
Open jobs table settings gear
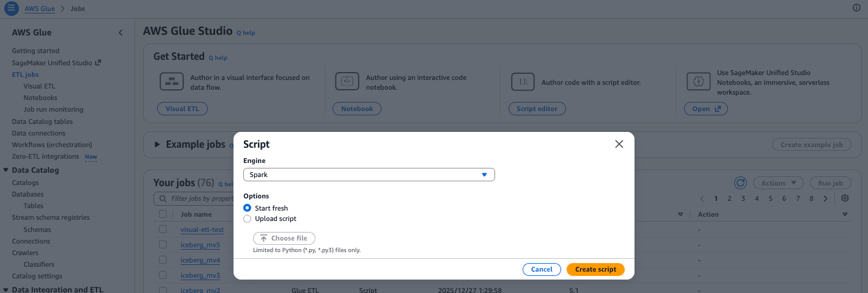[845, 198]
